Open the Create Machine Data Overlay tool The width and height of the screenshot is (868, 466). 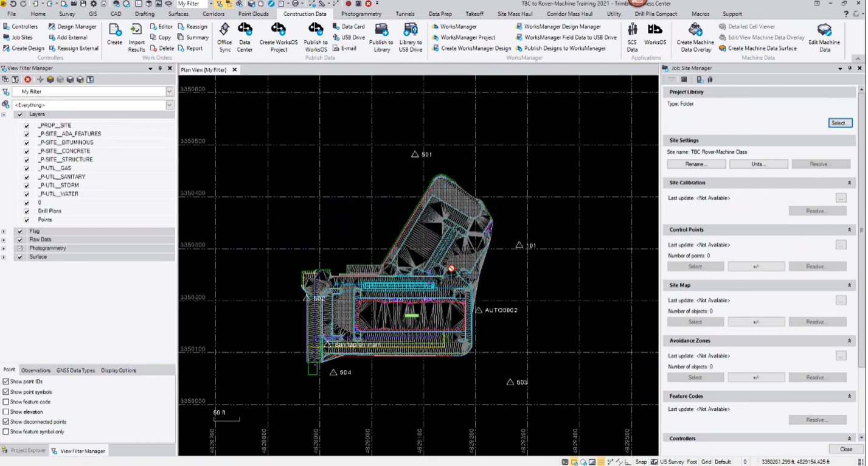pyautogui.click(x=695, y=37)
